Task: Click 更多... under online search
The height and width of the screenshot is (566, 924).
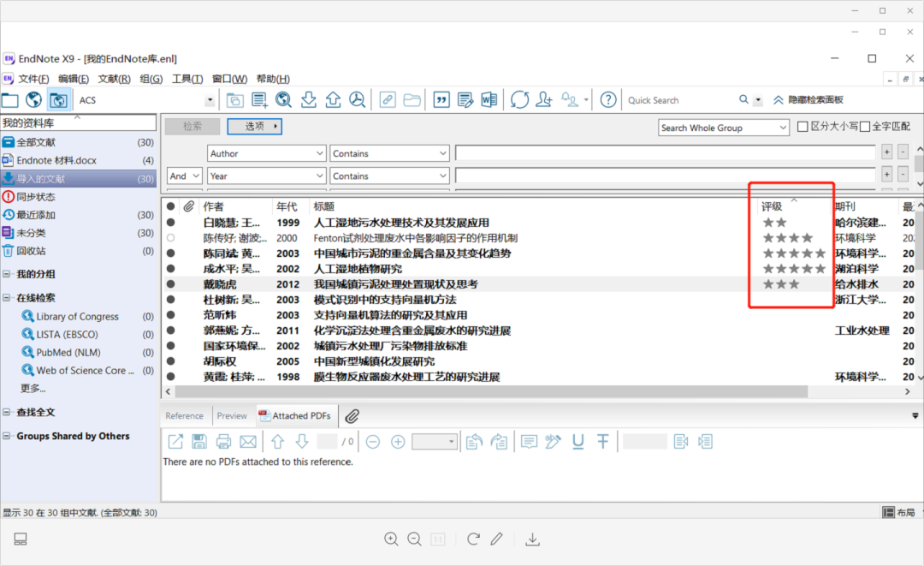Action: pyautogui.click(x=33, y=389)
